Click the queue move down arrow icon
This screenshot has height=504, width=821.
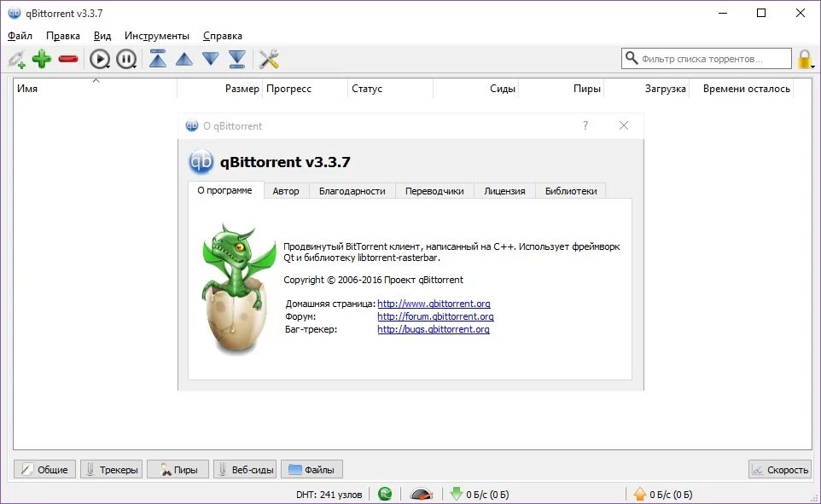tap(211, 58)
